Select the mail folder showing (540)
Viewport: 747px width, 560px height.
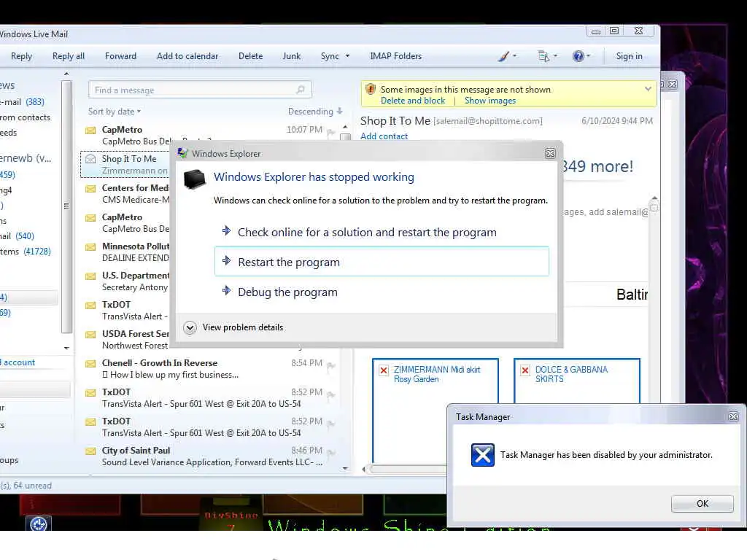pyautogui.click(x=19, y=236)
